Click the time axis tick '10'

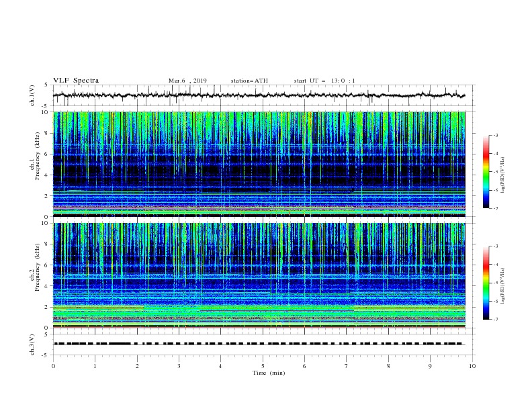tap(472, 366)
